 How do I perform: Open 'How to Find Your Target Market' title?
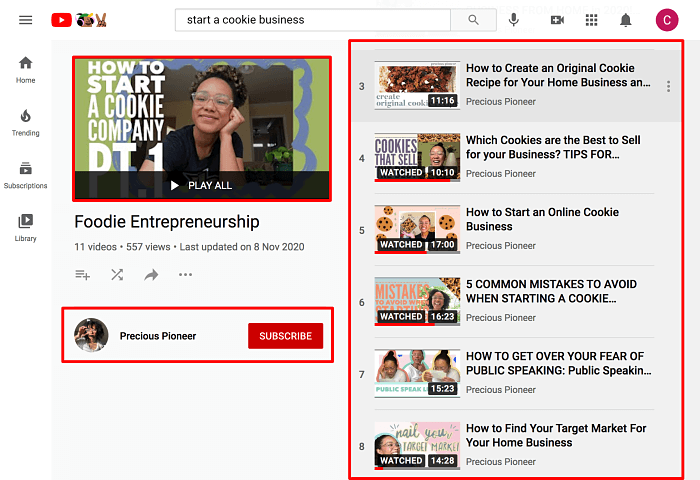pos(556,435)
